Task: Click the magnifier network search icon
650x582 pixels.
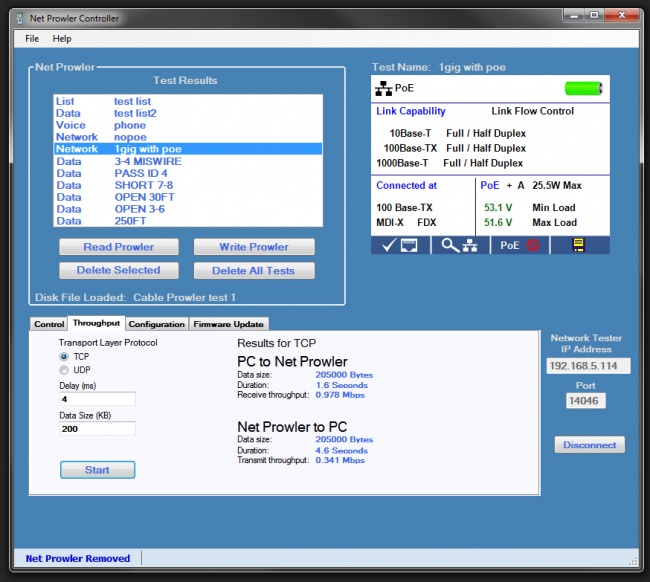Action: tap(460, 245)
